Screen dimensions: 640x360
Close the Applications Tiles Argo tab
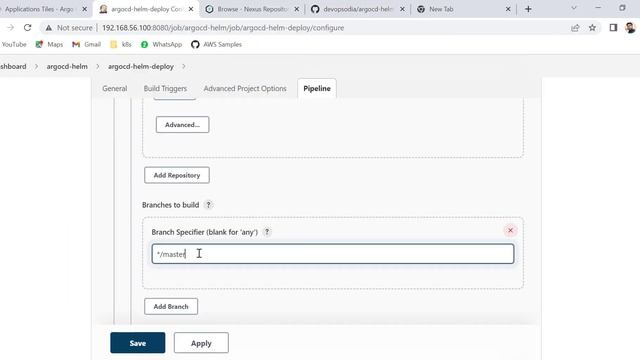click(84, 9)
